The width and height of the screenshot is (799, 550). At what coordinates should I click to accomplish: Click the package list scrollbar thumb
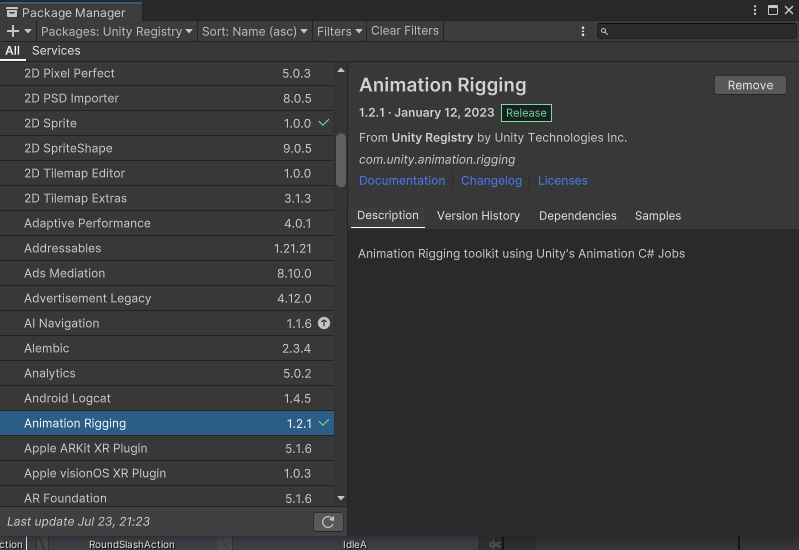tap(341, 160)
